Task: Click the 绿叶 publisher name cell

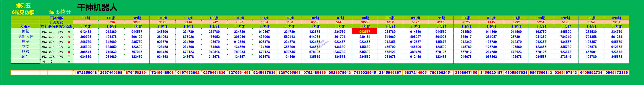Action: pos(25,57)
